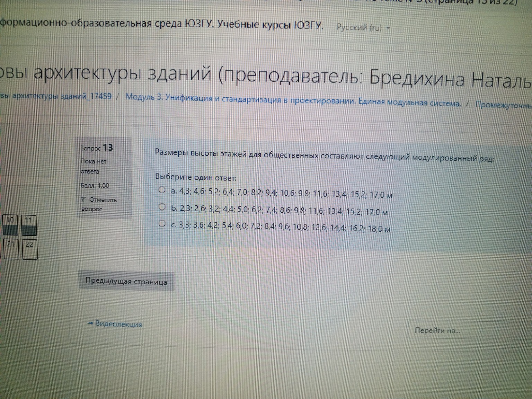The height and width of the screenshot is (399, 532).
Task: Select answer option b in question 13
Action: pos(161,207)
